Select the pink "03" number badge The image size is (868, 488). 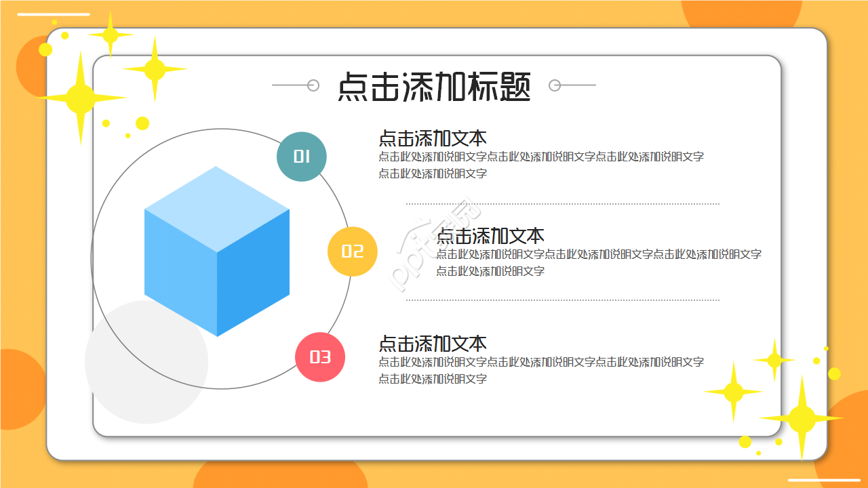click(320, 357)
